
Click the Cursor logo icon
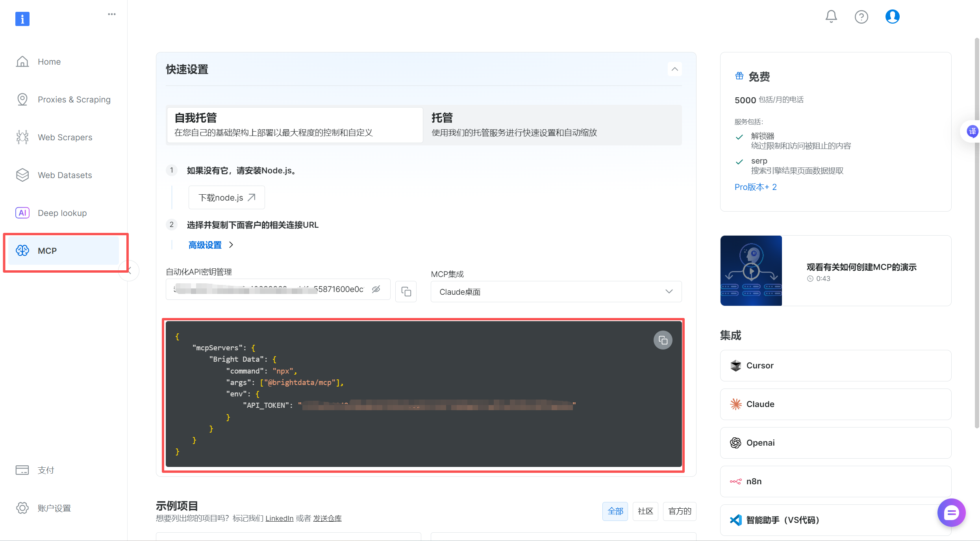[735, 366]
